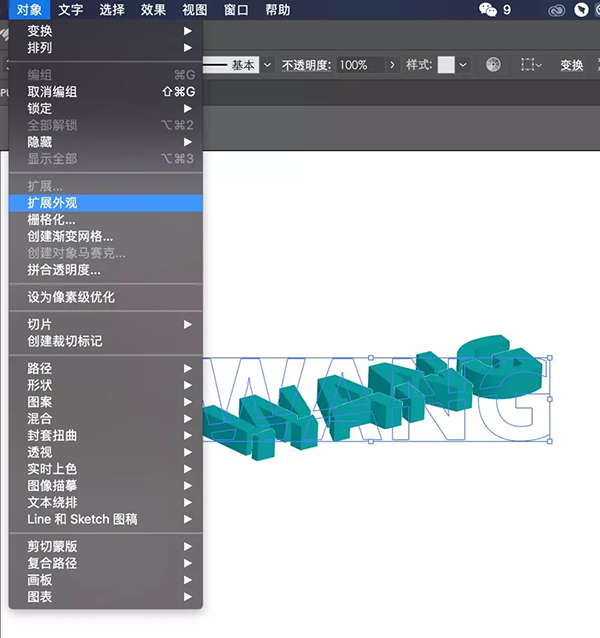Choose 拼合透明度... menu item
Image resolution: width=600 pixels, height=638 pixels.
[105, 270]
